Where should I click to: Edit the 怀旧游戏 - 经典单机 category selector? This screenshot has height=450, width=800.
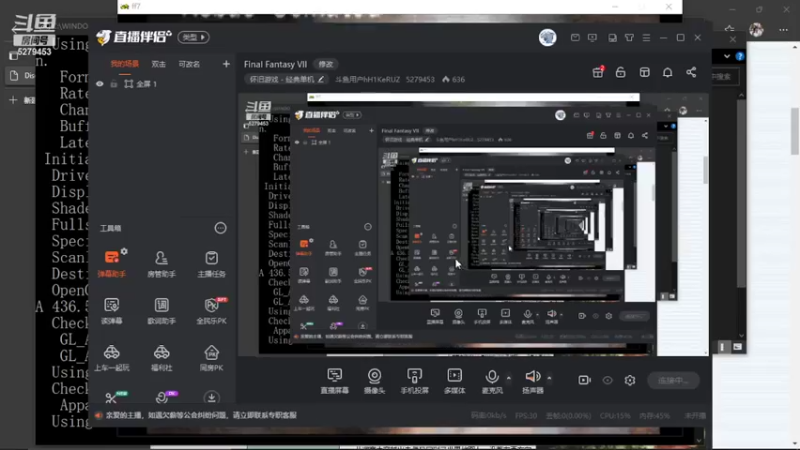click(x=287, y=79)
